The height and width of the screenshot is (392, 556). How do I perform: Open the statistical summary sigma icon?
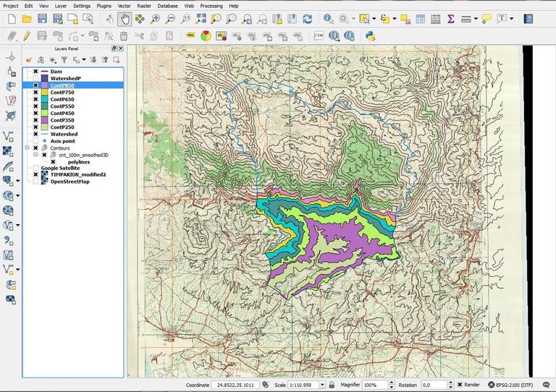(x=450, y=18)
